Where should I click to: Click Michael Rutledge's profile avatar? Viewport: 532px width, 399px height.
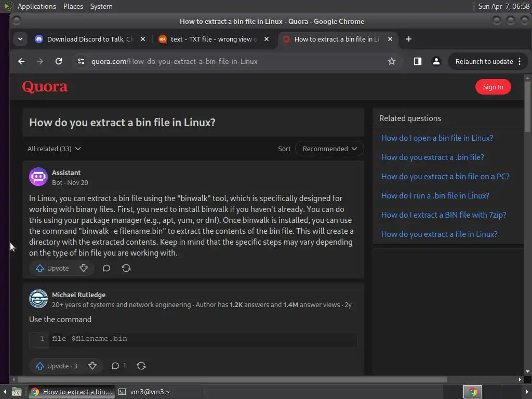pyautogui.click(x=38, y=299)
